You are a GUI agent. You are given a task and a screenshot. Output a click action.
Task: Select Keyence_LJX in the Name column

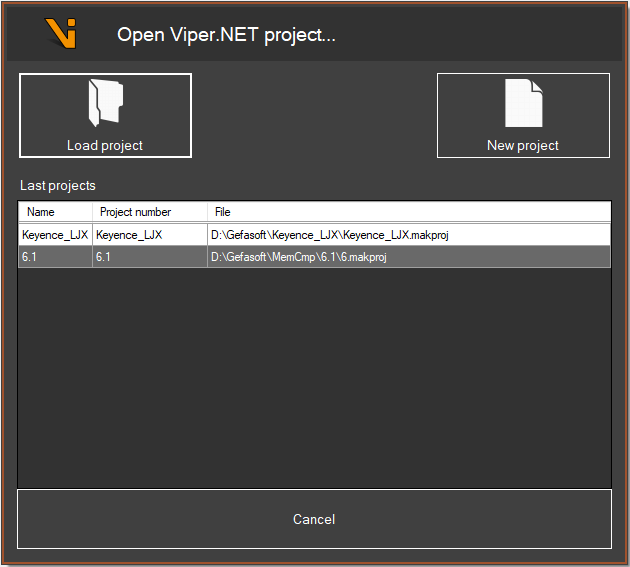[55, 235]
